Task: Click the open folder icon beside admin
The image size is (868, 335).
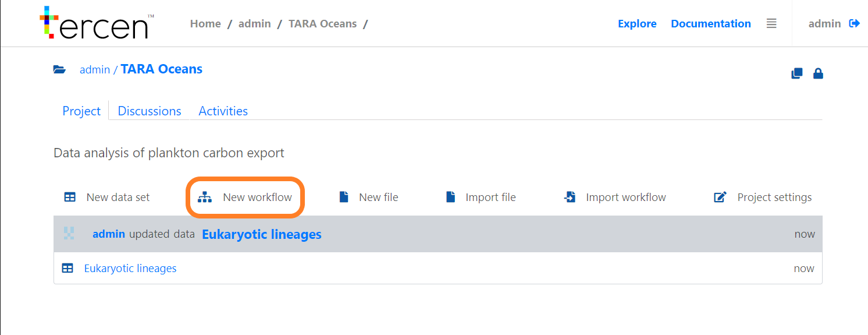Action: click(59, 69)
